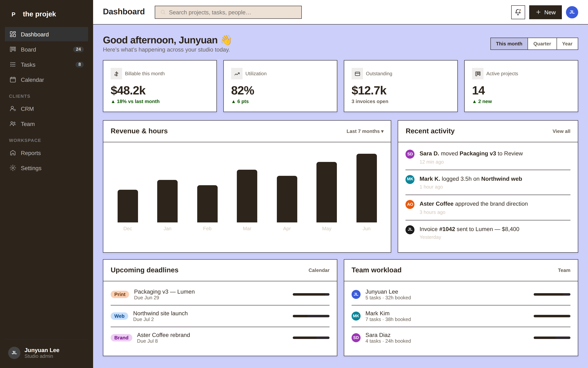This screenshot has width=588, height=368.
Task: Click View all in Recent activity
Action: (561, 131)
